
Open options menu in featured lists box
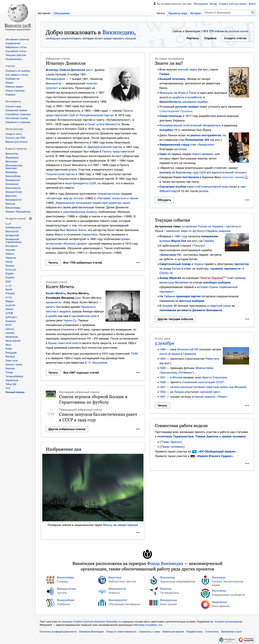[x=138, y=429]
